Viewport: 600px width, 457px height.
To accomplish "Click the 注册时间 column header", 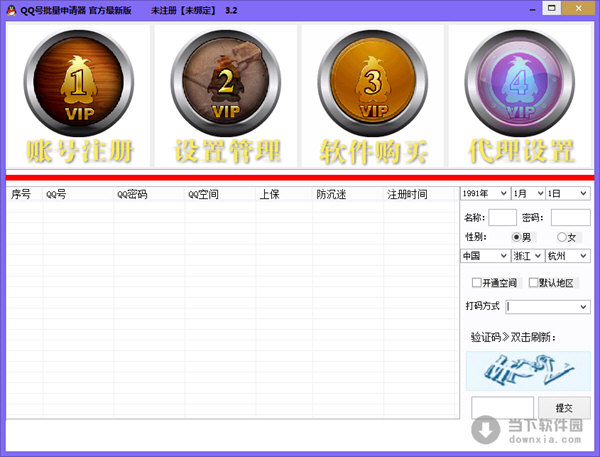I will (x=421, y=194).
